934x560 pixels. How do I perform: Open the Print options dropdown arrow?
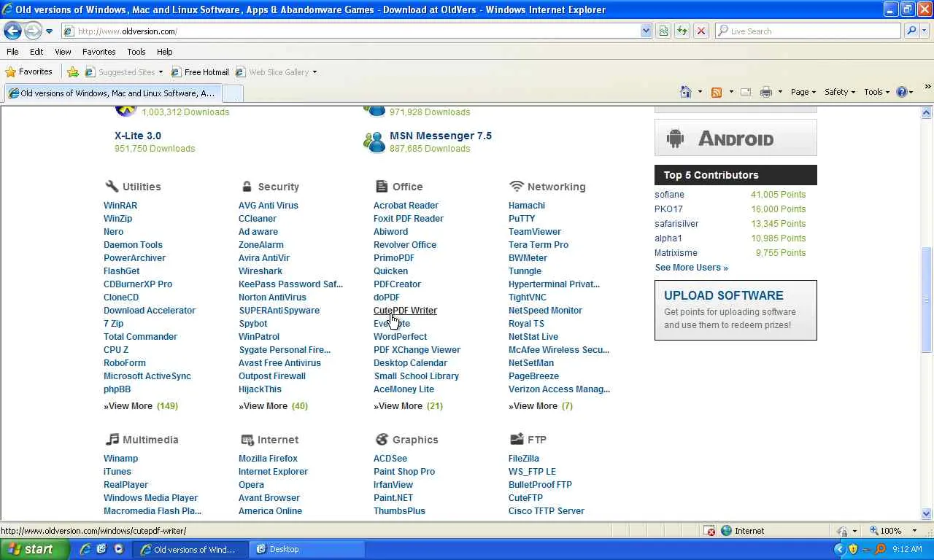click(x=780, y=92)
